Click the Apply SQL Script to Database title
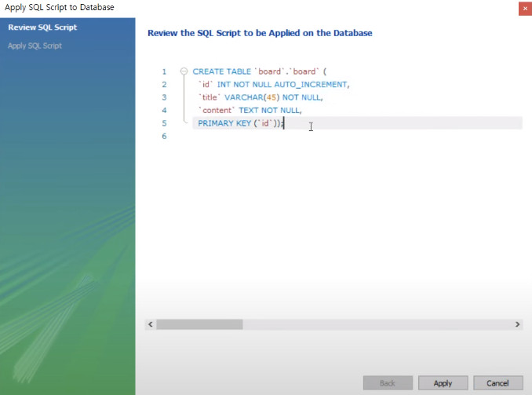Image resolution: width=532 pixels, height=395 pixels. [x=60, y=8]
